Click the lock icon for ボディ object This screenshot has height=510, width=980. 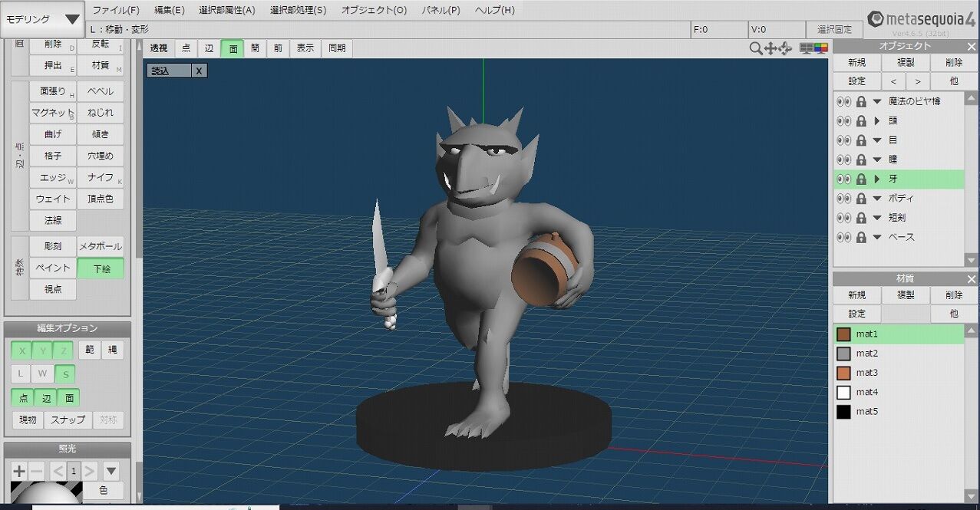(x=861, y=198)
